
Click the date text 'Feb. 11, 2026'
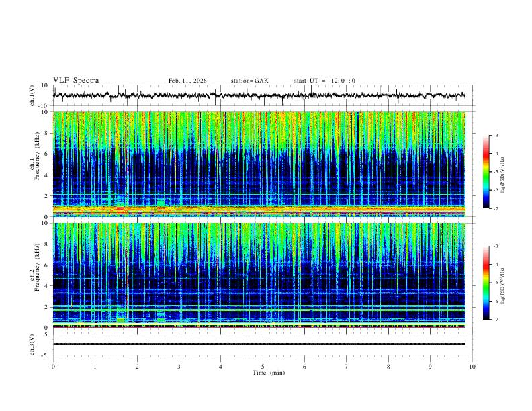pyautogui.click(x=187, y=81)
